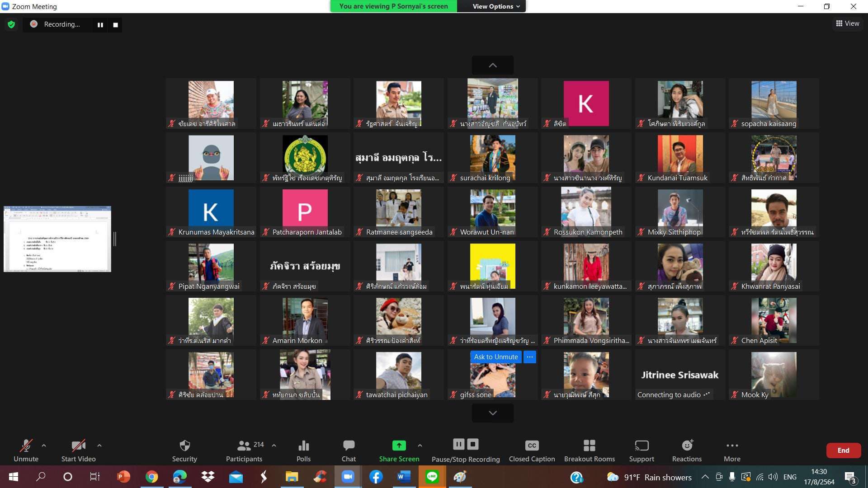Screen dimensions: 868x488
Task: Click the green encryption shield icon
Action: pyautogui.click(x=11, y=24)
